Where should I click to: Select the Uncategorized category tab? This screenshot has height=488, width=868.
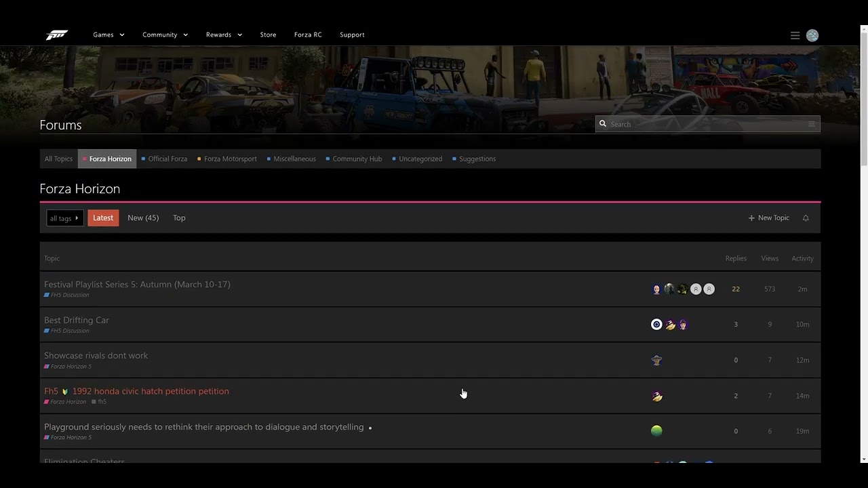417,159
